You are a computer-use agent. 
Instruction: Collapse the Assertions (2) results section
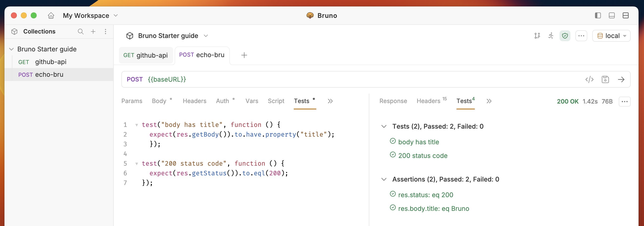pyautogui.click(x=384, y=179)
